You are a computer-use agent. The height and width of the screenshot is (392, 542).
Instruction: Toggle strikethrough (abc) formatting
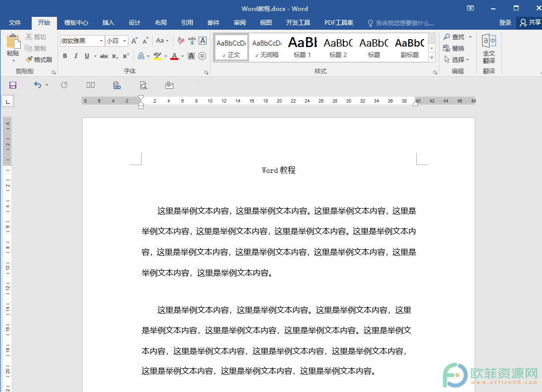(104, 56)
